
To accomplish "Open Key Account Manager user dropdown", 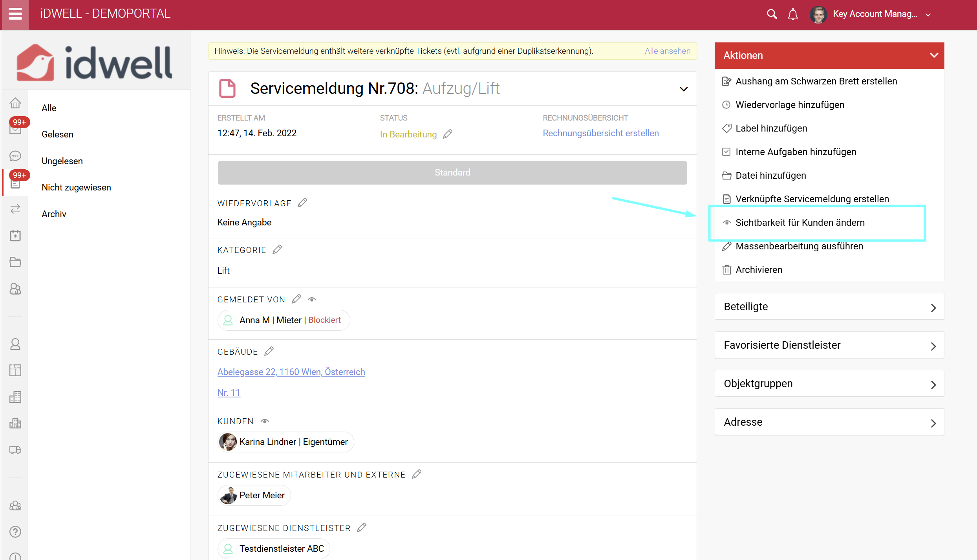I will tap(880, 14).
